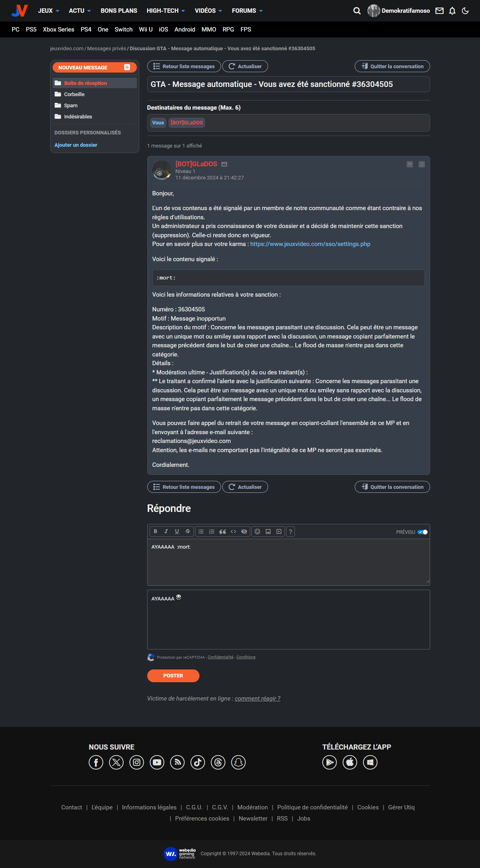The height and width of the screenshot is (868, 480).
Task: Expand the VIDÉOS menu
Action: [208, 11]
